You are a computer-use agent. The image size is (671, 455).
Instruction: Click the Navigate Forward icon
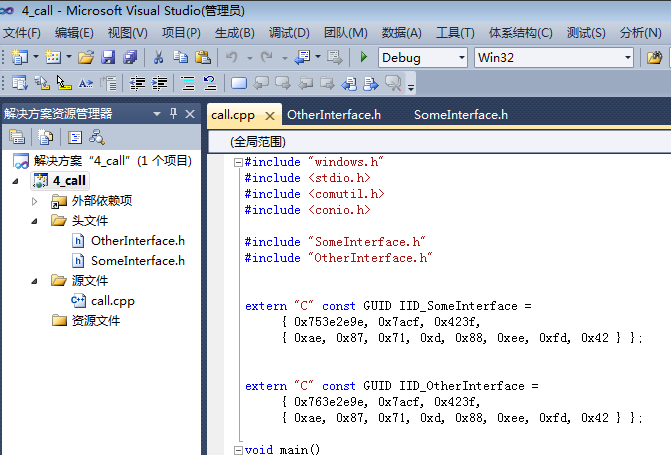click(335, 57)
